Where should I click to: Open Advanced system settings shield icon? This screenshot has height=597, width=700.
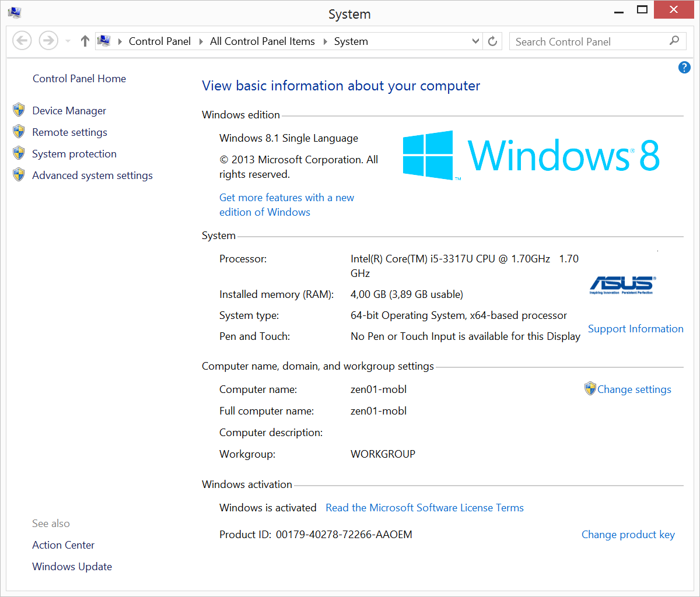pyautogui.click(x=18, y=174)
